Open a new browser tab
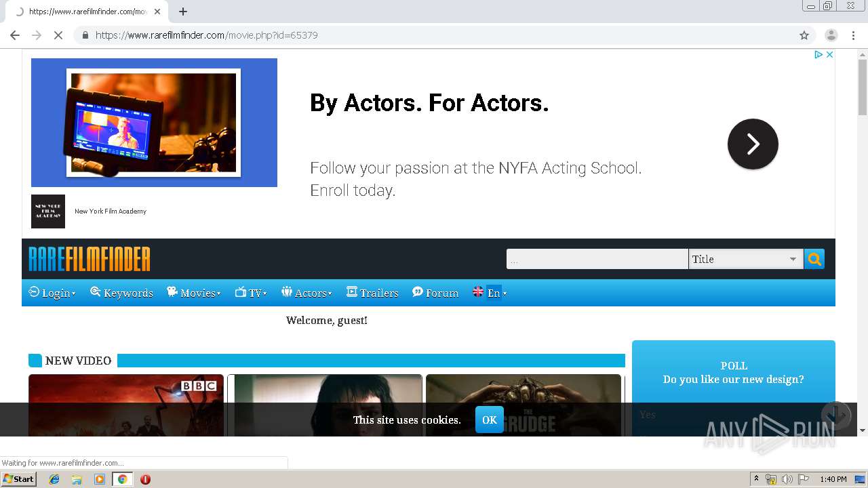This screenshot has height=488, width=868. [x=183, y=12]
